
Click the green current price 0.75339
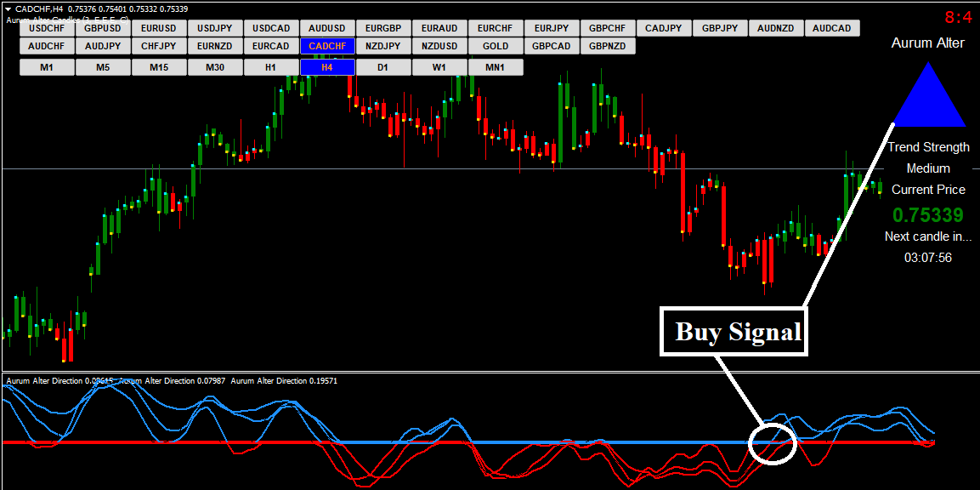click(x=927, y=214)
